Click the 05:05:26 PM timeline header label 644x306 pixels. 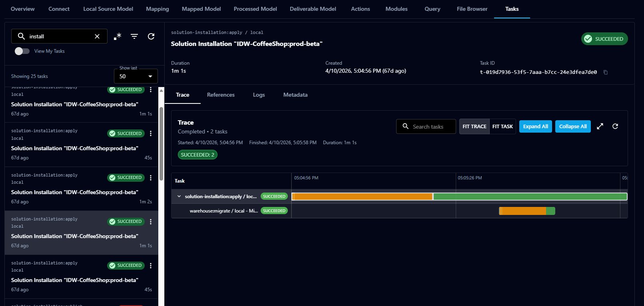tap(470, 178)
